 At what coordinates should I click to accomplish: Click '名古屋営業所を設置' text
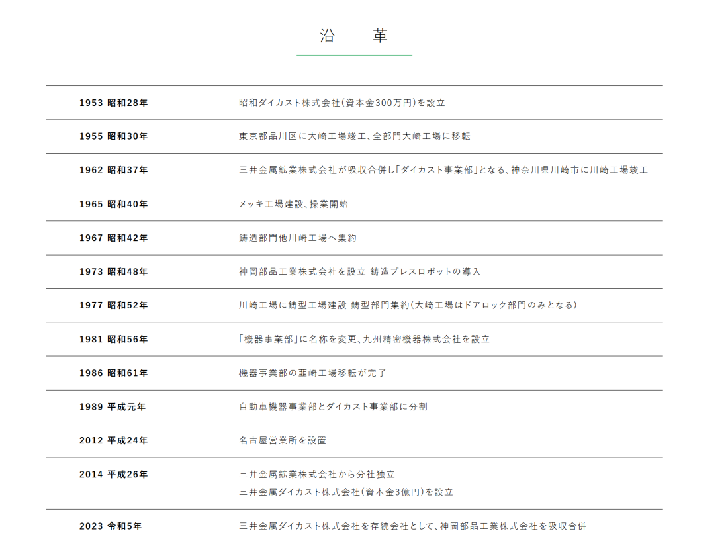283,441
